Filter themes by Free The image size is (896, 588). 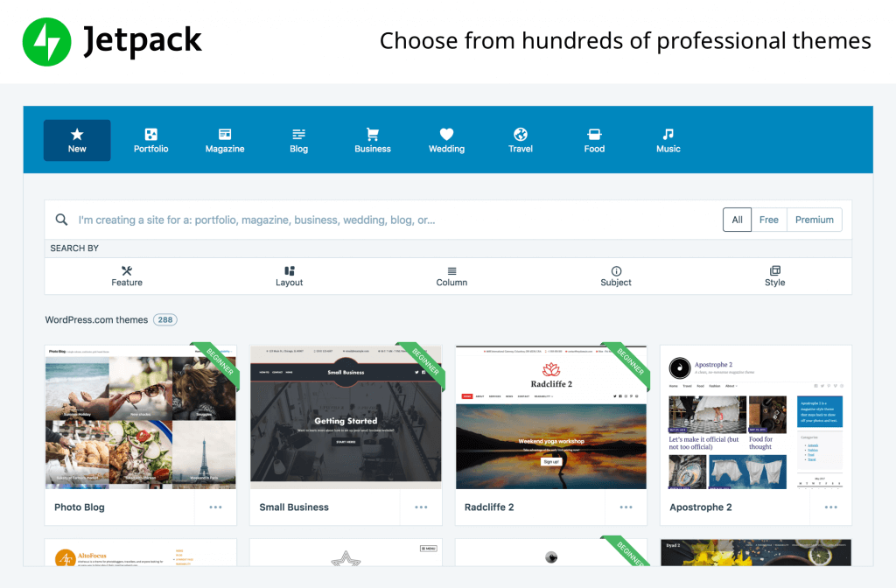click(768, 220)
